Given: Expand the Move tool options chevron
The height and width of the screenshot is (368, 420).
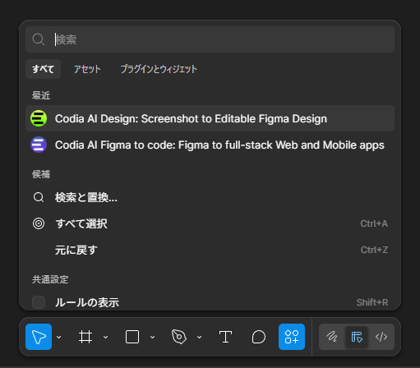Looking at the screenshot, I should [59, 337].
